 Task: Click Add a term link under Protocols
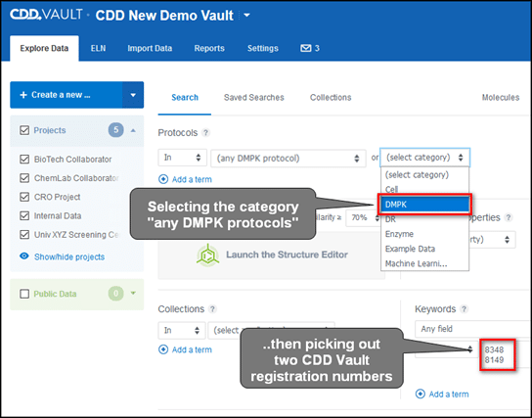[x=192, y=179]
